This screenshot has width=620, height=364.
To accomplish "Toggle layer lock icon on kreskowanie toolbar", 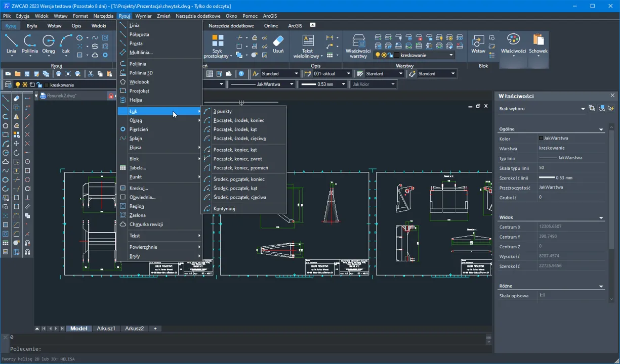I will click(39, 85).
